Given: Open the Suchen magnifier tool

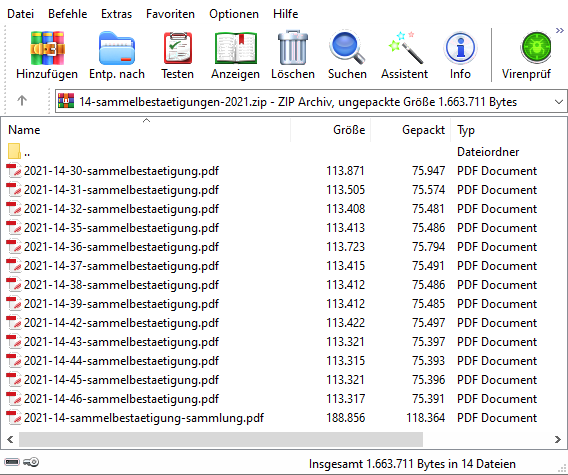Looking at the screenshot, I should click(x=347, y=55).
